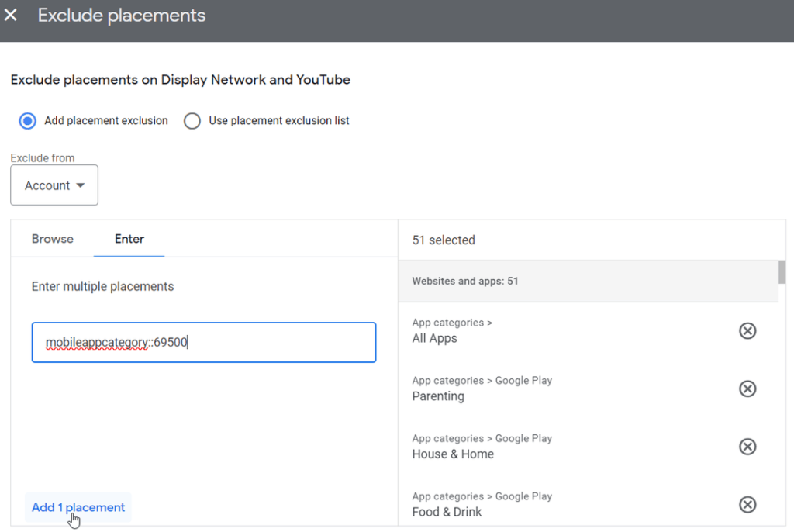
Task: Click the selected list scrollbar
Action: [x=782, y=272]
